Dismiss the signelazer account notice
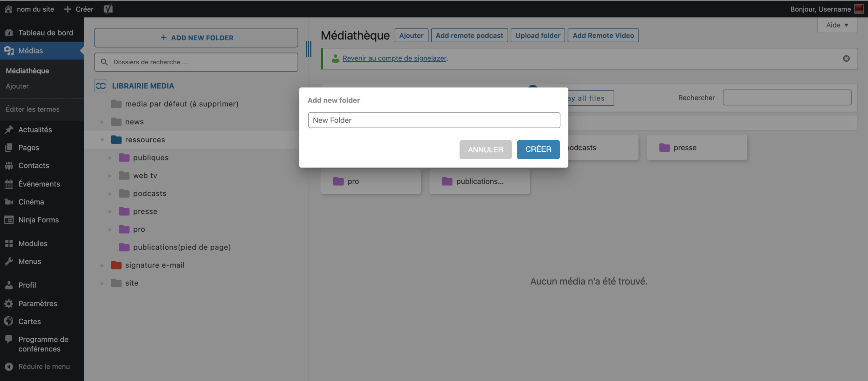868x381 pixels. click(846, 59)
